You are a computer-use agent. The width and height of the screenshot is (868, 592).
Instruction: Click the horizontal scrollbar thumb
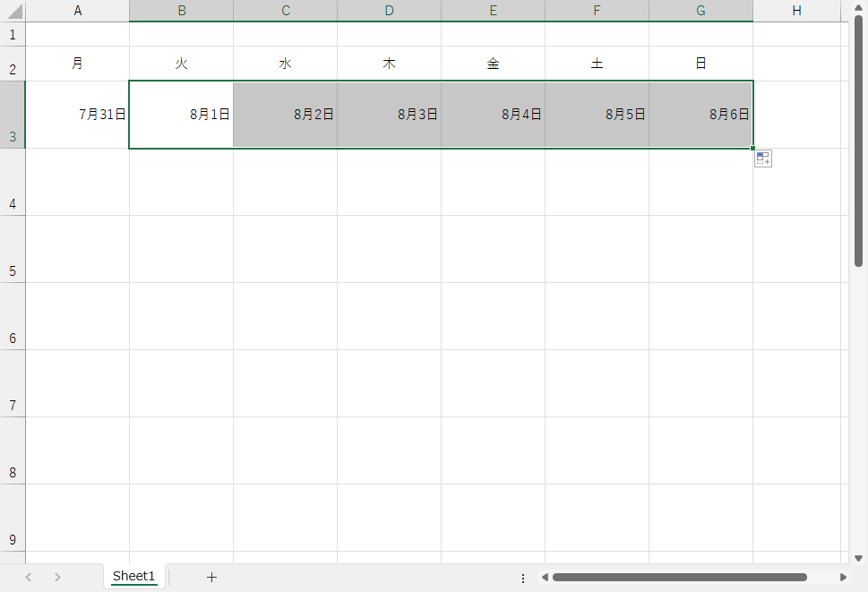tap(679, 577)
